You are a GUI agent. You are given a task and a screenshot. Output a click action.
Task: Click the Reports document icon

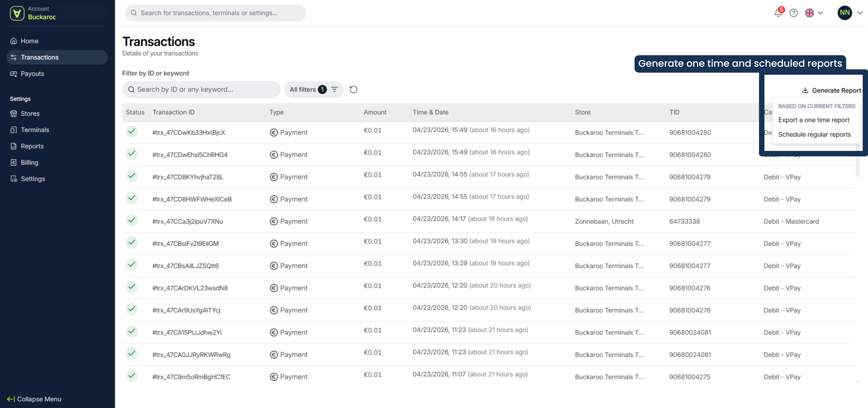tap(13, 146)
